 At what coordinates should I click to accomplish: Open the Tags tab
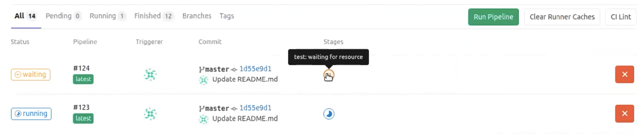[227, 16]
